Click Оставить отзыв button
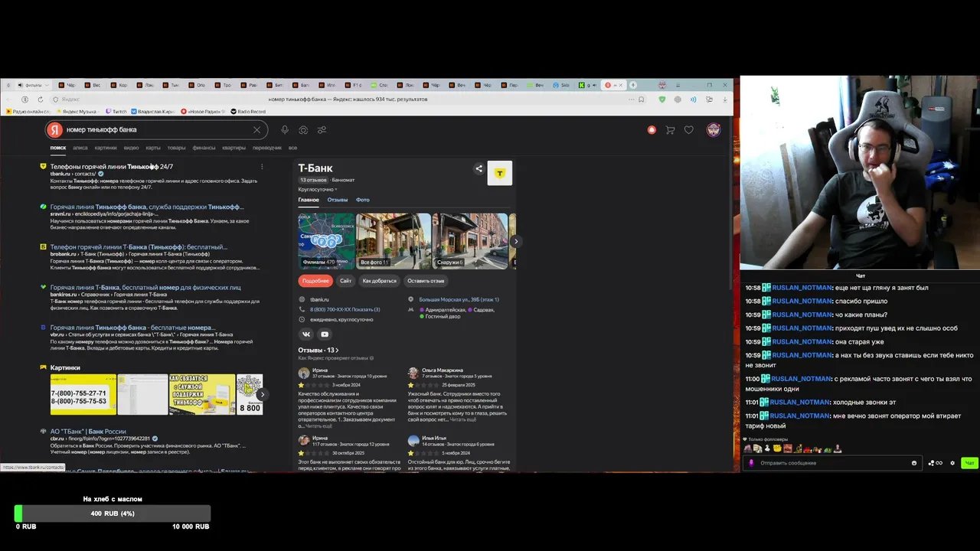 click(426, 281)
